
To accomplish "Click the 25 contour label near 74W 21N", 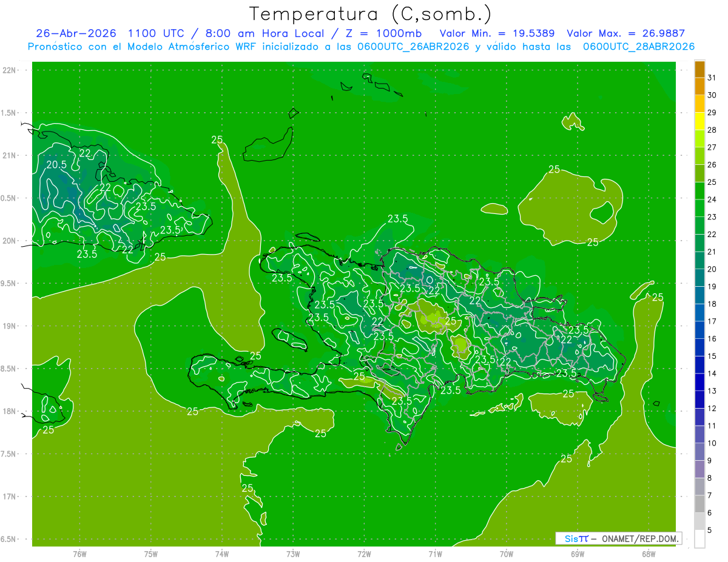I will click(x=217, y=139).
